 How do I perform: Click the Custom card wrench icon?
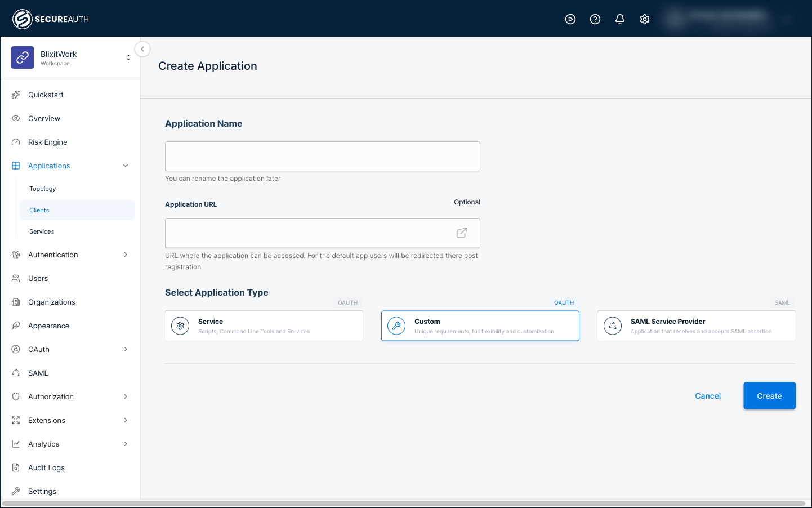[396, 326]
